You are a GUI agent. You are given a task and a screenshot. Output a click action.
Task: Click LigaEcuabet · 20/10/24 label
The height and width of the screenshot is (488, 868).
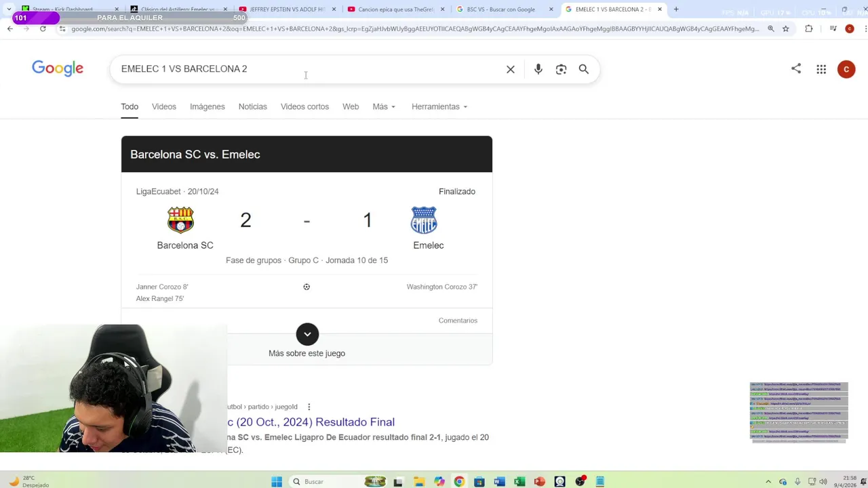(177, 191)
